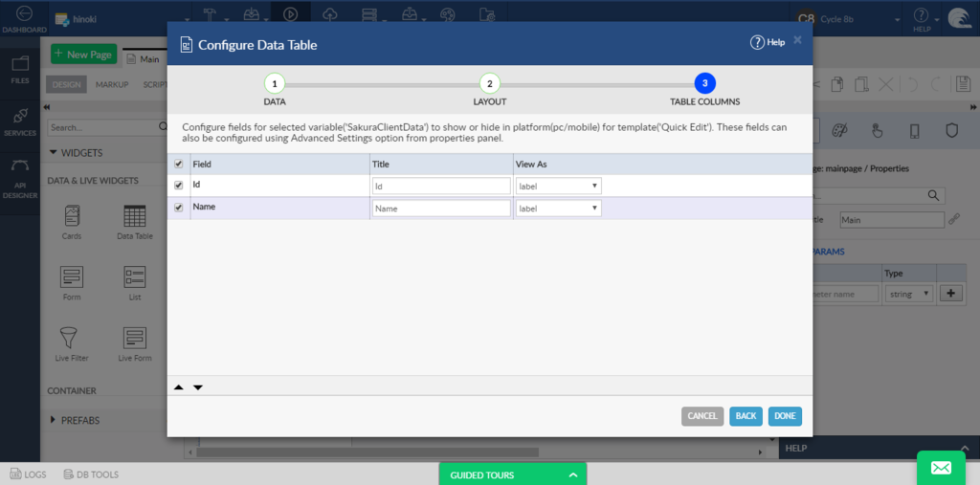Collapse the right panel with double arrows

point(972,107)
